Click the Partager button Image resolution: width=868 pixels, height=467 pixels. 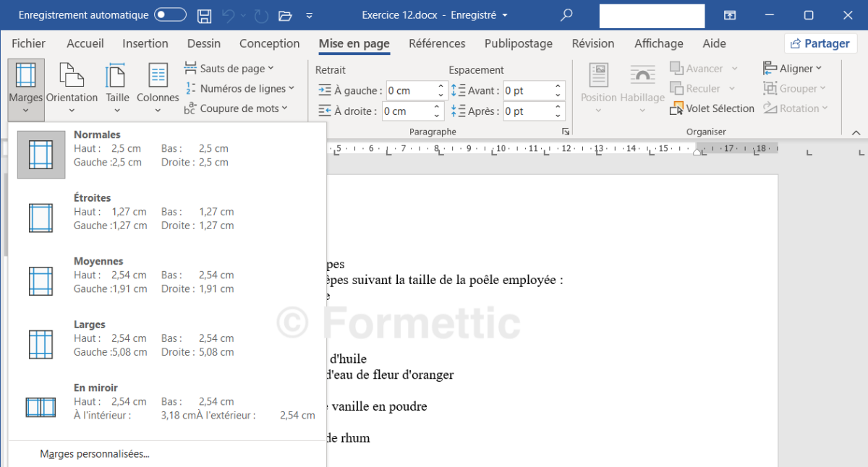point(821,43)
